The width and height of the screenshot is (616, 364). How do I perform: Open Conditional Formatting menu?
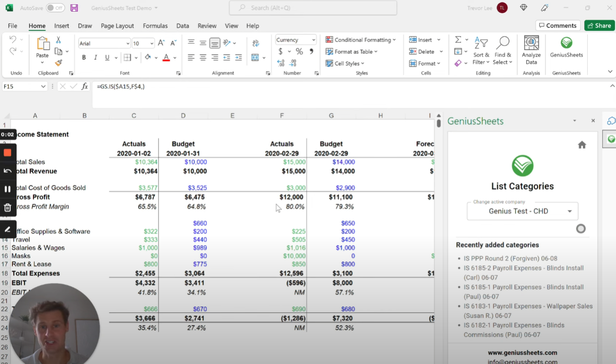[361, 39]
